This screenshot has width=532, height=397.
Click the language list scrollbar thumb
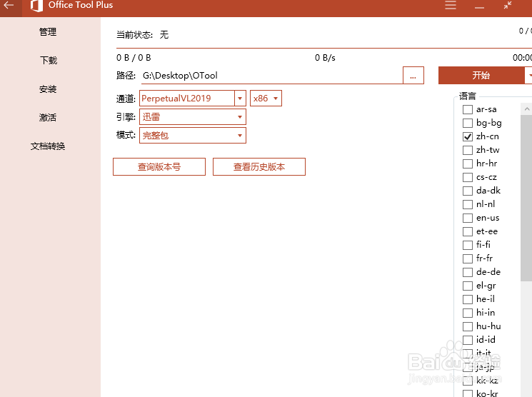tap(526, 198)
